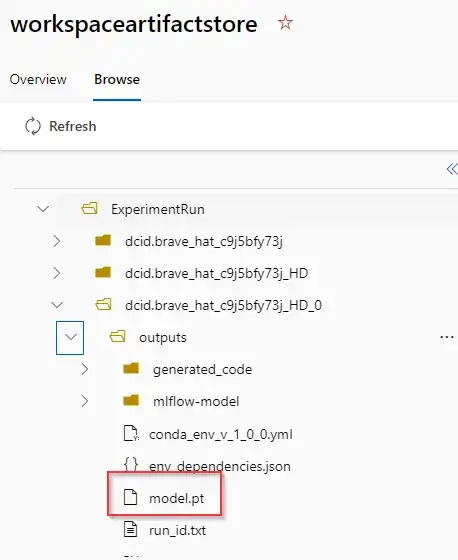Click the dcid.brave_hat_c9j5bfy73j_HD folder icon
This screenshot has height=560, width=458.
pyautogui.click(x=103, y=272)
